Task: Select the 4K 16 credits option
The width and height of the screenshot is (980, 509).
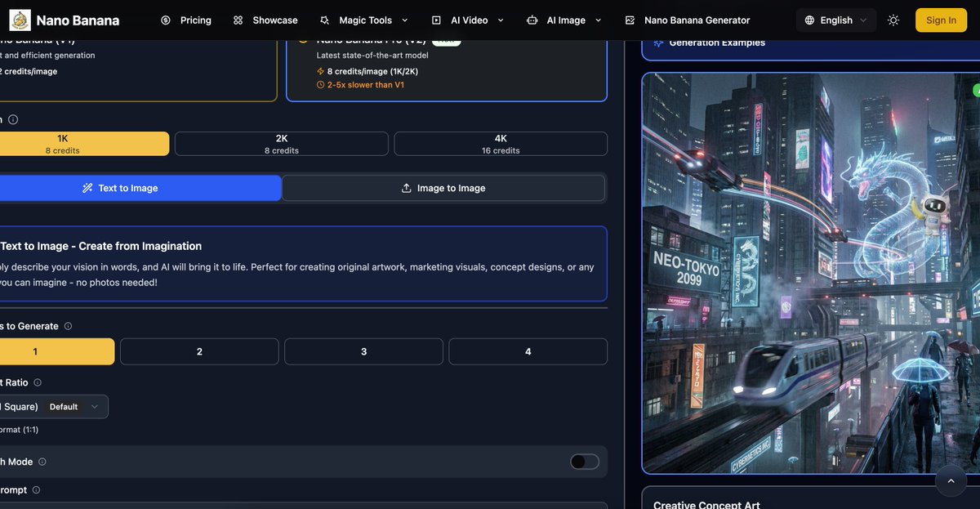Action: [x=501, y=144]
